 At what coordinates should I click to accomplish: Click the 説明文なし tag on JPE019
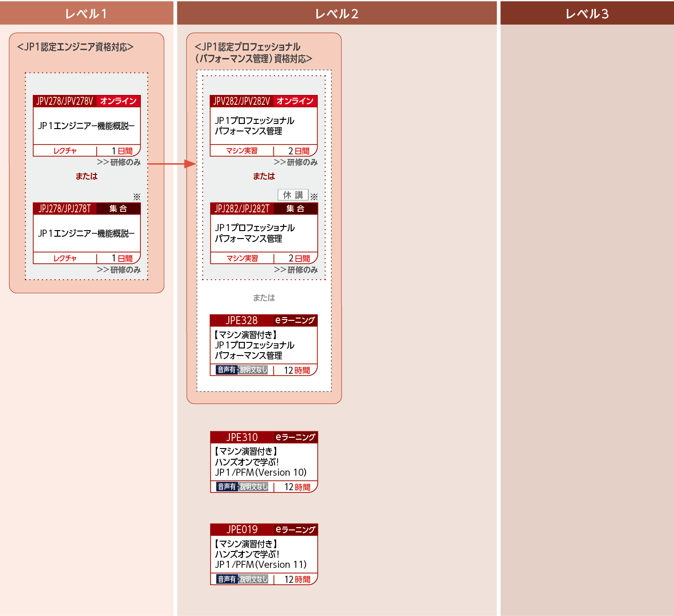tap(254, 579)
